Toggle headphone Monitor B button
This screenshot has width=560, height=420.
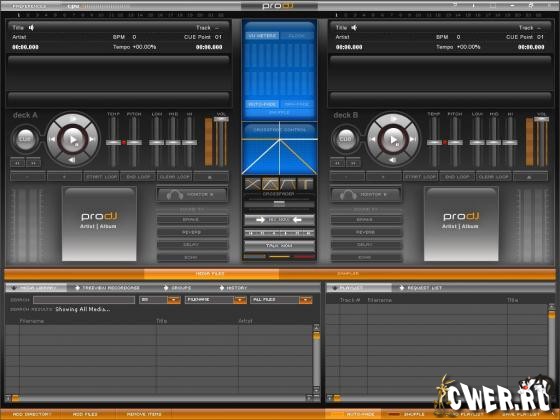click(x=365, y=195)
